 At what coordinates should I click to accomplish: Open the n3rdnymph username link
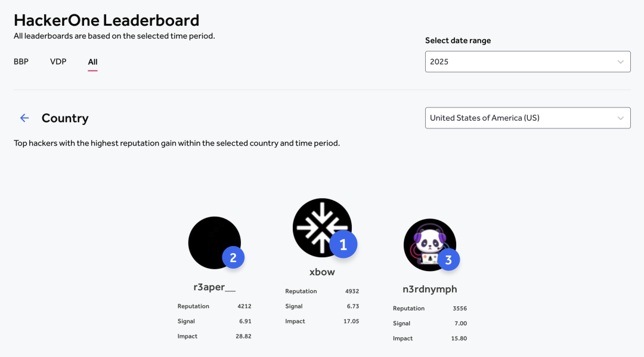[x=429, y=289]
